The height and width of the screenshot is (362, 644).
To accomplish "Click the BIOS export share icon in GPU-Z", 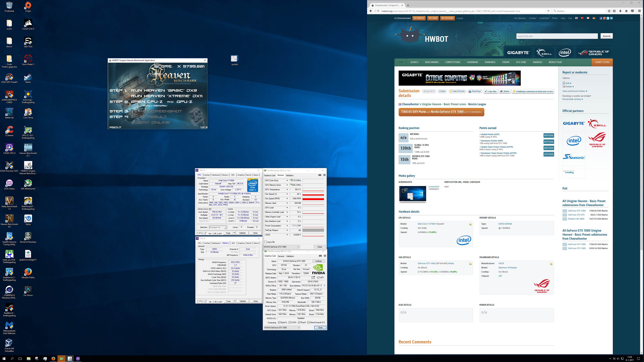I will pos(313,277).
